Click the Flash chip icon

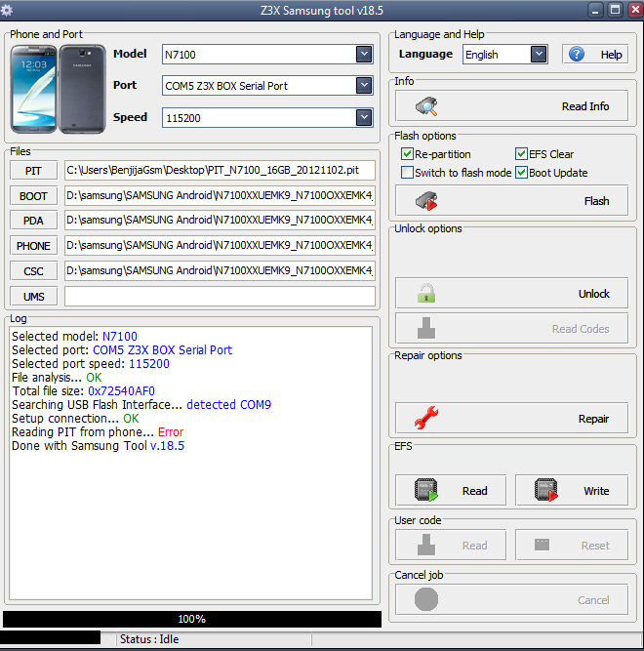[x=426, y=201]
